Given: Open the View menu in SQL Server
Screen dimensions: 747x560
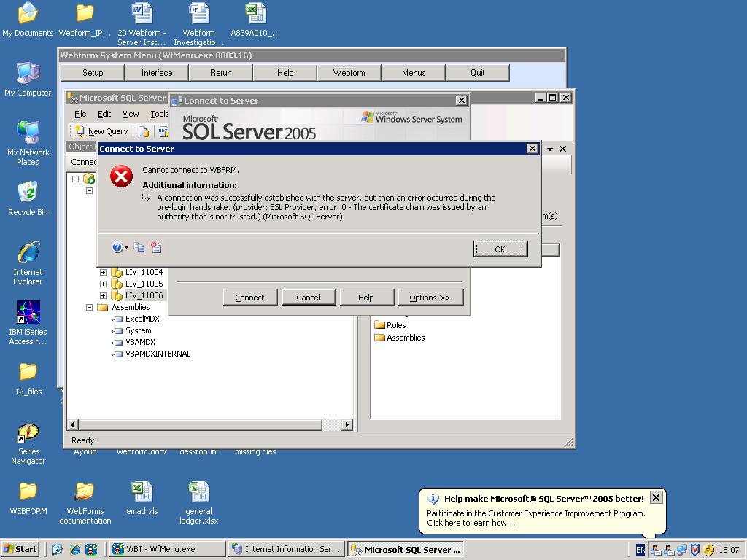Looking at the screenshot, I should pyautogui.click(x=131, y=114).
